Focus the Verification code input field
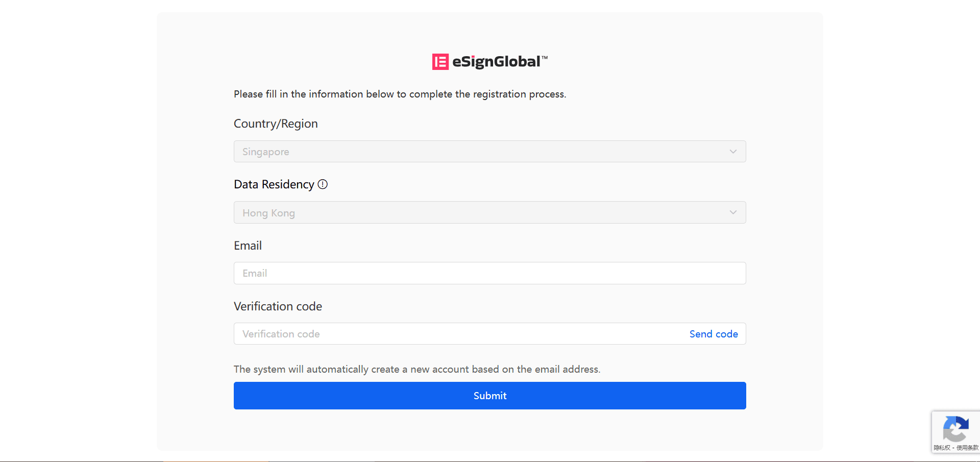 click(x=459, y=334)
